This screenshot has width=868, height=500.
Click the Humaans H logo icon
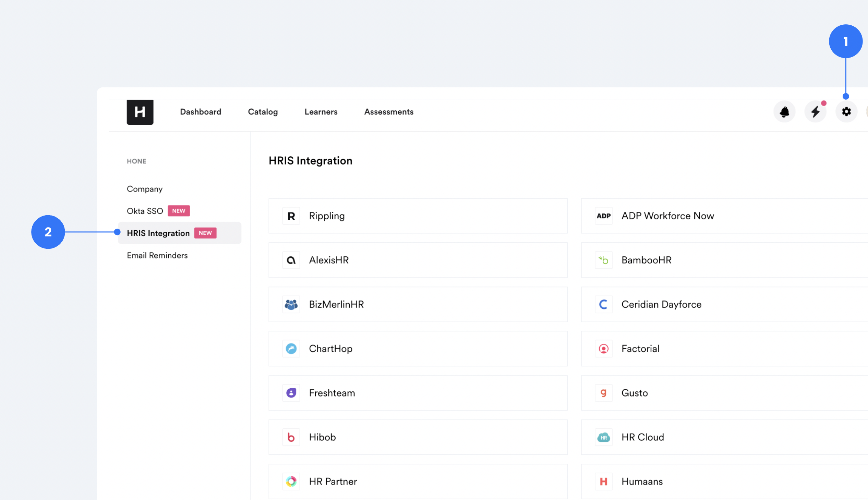[x=603, y=482]
